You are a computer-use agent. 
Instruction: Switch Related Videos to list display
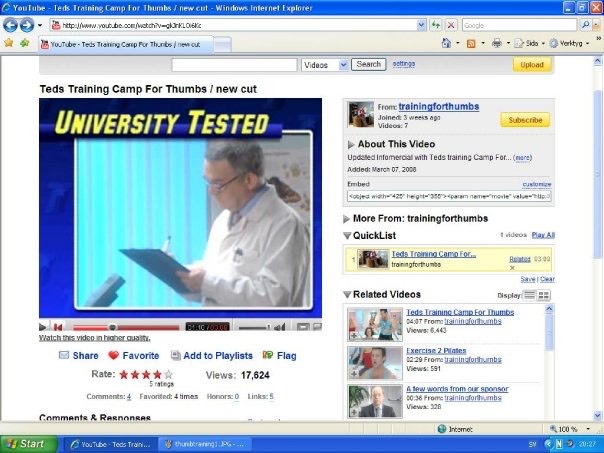(530, 295)
